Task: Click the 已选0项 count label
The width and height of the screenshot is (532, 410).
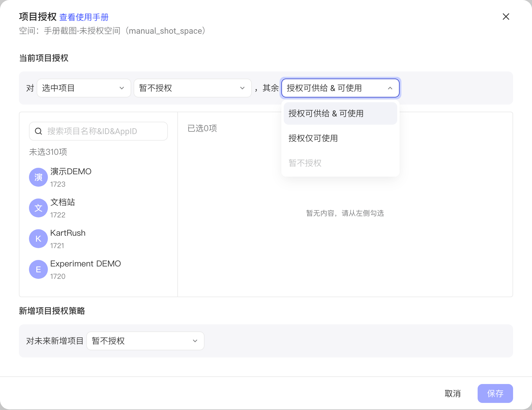Action: tap(202, 128)
